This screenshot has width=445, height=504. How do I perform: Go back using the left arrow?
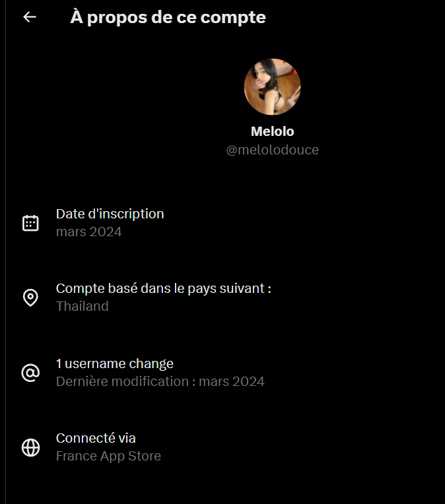30,17
